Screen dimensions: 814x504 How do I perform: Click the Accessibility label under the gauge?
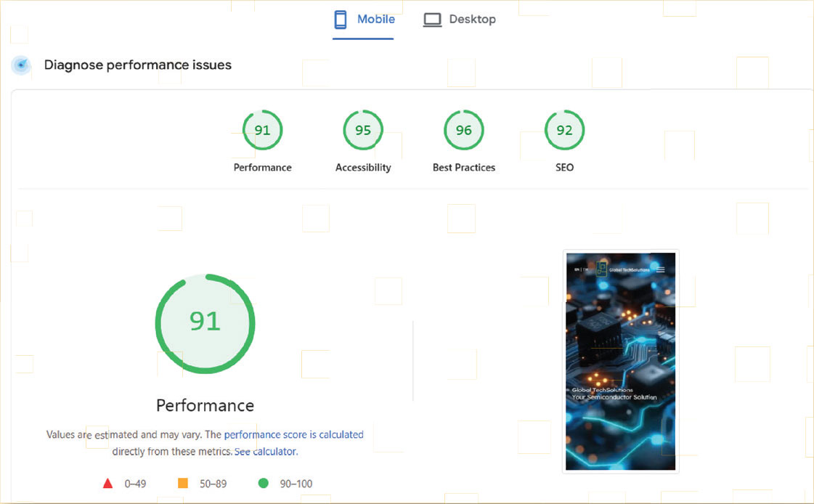(363, 168)
